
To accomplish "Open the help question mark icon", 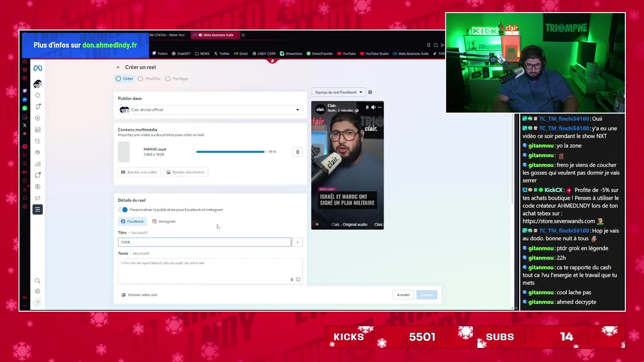I will [38, 302].
